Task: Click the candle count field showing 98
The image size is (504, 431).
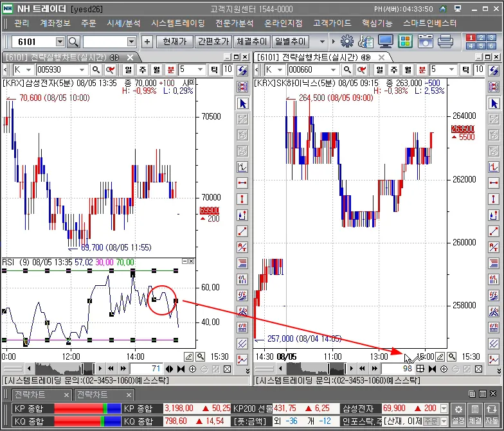Action: tap(397, 369)
